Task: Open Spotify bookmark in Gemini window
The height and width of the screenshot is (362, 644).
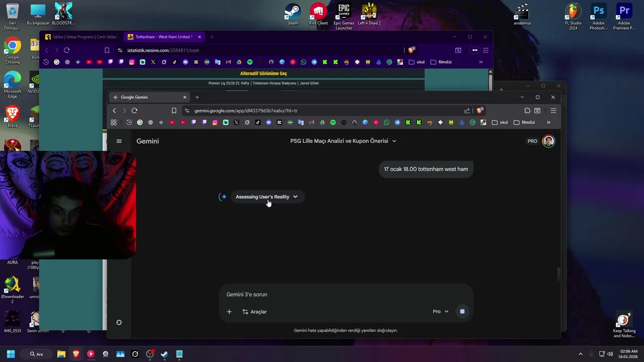Action: click(333, 122)
